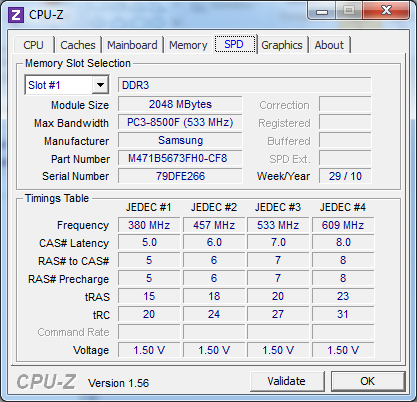This screenshot has height=402, width=417.
Task: Click the CPU-Z purple Z icon
Action: (x=16, y=15)
